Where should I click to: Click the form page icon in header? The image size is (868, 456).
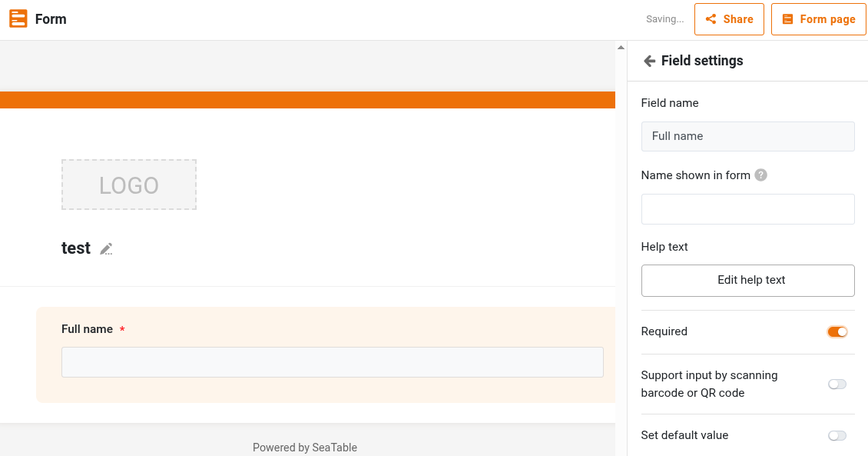pos(787,19)
